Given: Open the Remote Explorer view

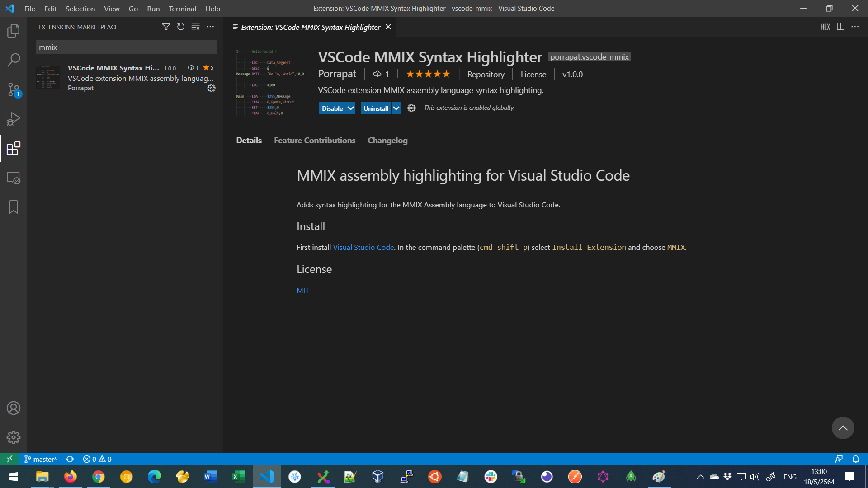Looking at the screenshot, I should coord(14,178).
